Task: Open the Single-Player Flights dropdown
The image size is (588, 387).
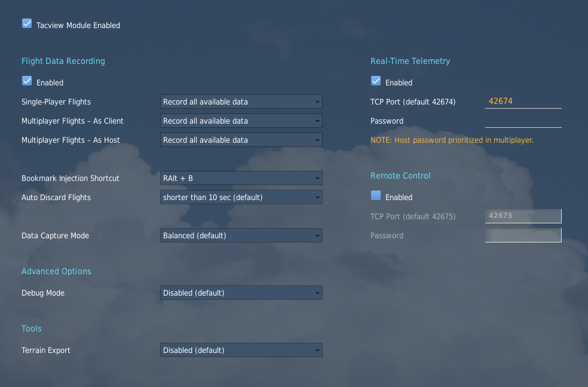Action: (x=241, y=102)
